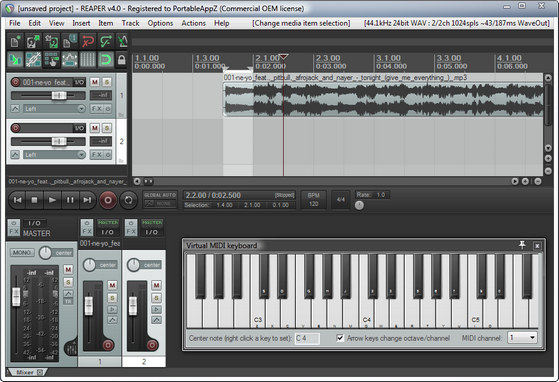Toggle the locking padlock icon
Image resolution: width=559 pixels, height=382 pixels.
(x=122, y=60)
